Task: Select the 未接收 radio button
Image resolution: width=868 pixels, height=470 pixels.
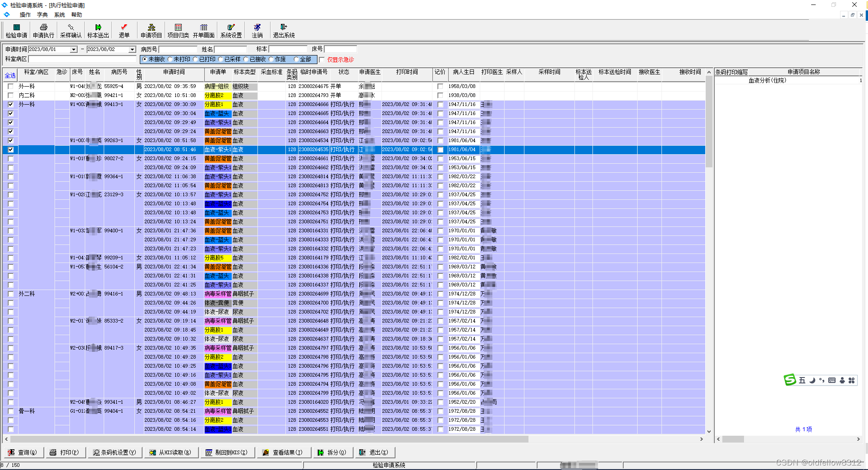Action: coord(145,59)
